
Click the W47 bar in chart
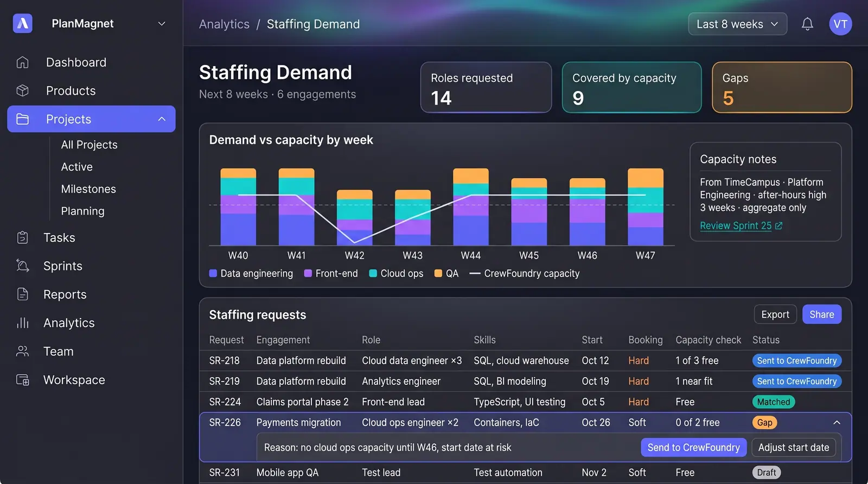coord(646,207)
